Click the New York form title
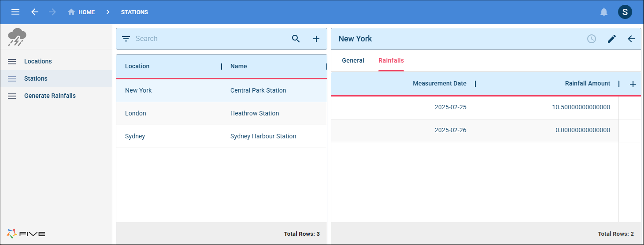This screenshot has width=644, height=245. [x=355, y=39]
